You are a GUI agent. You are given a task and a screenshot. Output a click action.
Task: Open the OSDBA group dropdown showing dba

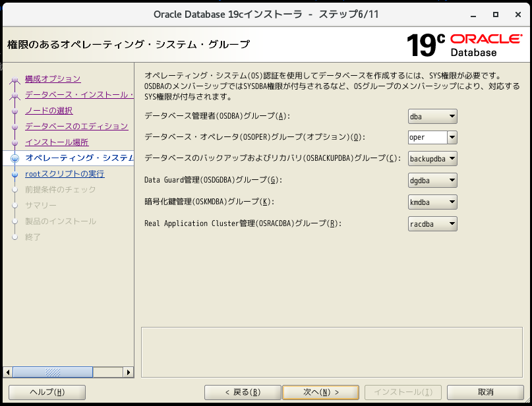[432, 117]
